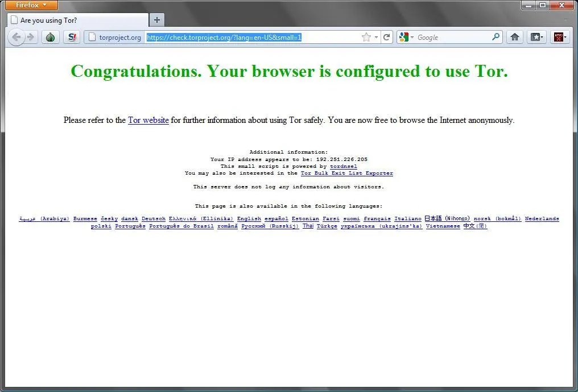The width and height of the screenshot is (578, 392).
Task: Expand the Google search engine dropdown
Action: click(x=406, y=38)
